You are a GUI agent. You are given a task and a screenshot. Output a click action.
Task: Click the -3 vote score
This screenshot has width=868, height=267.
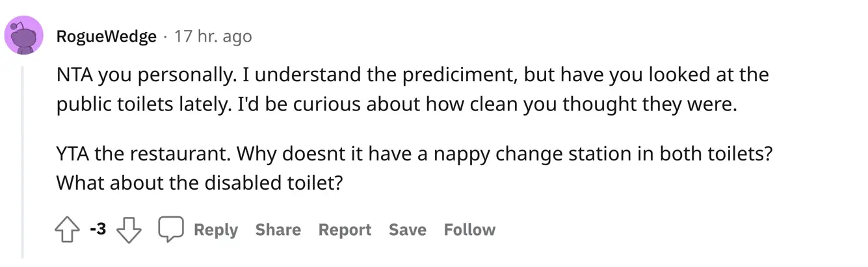click(98, 229)
